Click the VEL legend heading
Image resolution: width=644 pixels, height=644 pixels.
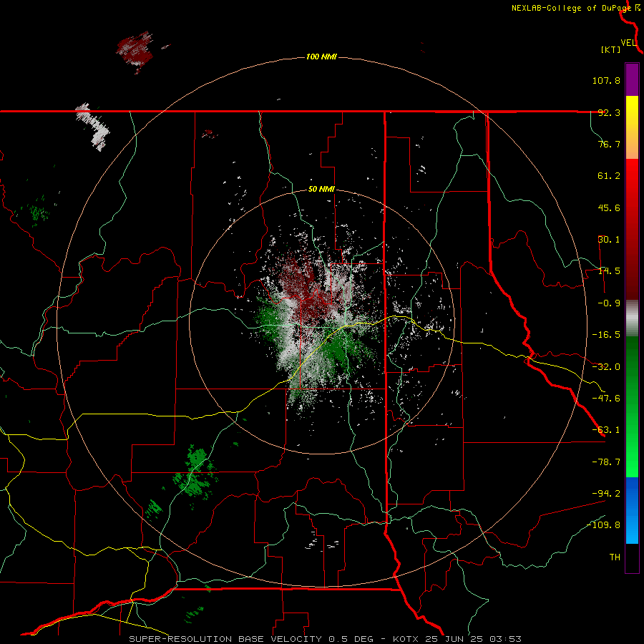[628, 43]
